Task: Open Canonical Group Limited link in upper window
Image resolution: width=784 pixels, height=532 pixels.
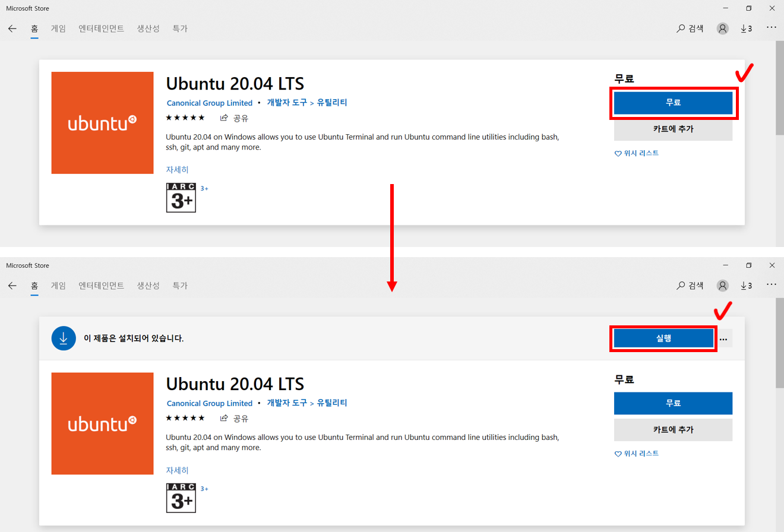Action: pos(210,103)
